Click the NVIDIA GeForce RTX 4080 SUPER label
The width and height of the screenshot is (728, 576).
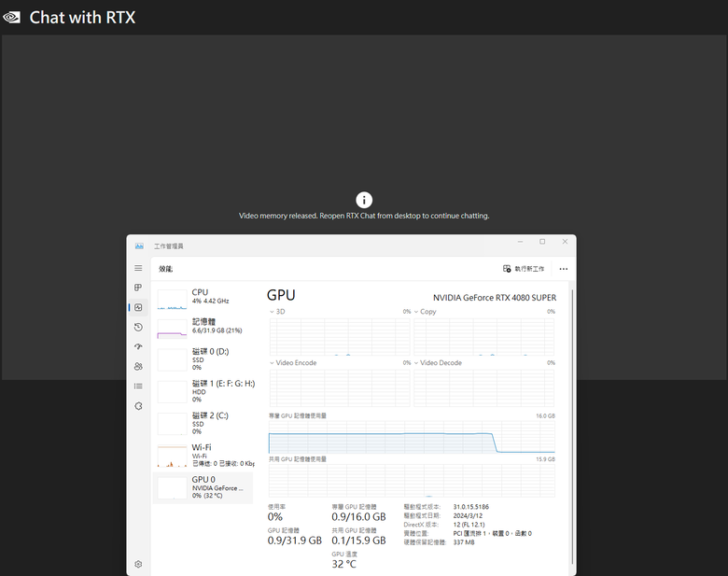tap(495, 298)
